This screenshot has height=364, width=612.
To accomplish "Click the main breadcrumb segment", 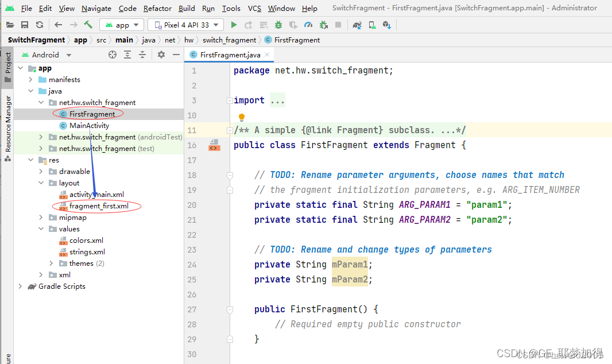I will [124, 40].
